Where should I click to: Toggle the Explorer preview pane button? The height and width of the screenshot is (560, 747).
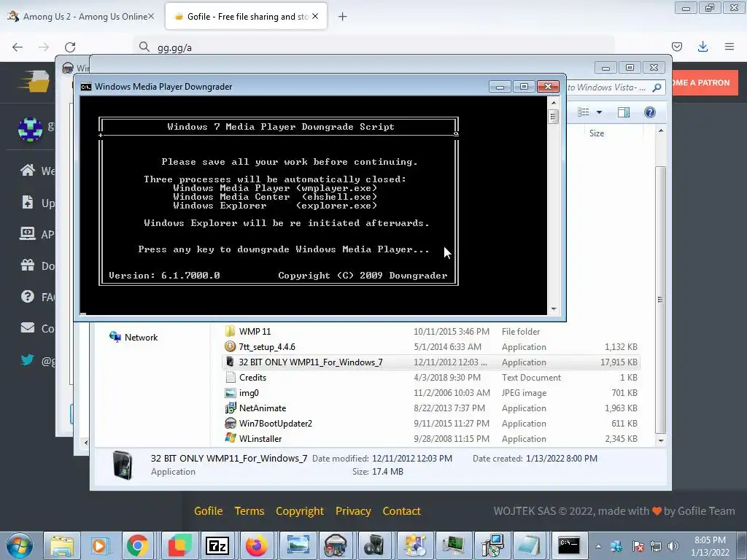click(x=624, y=112)
